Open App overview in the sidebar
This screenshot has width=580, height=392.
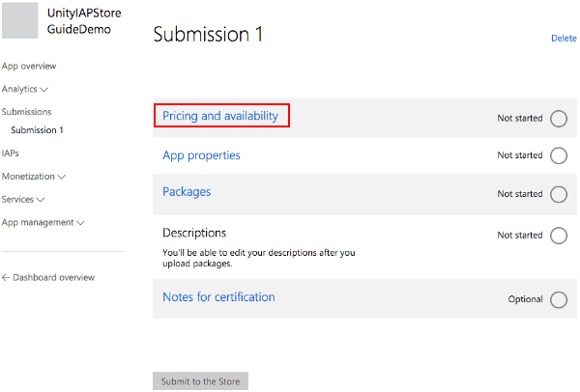pyautogui.click(x=29, y=66)
